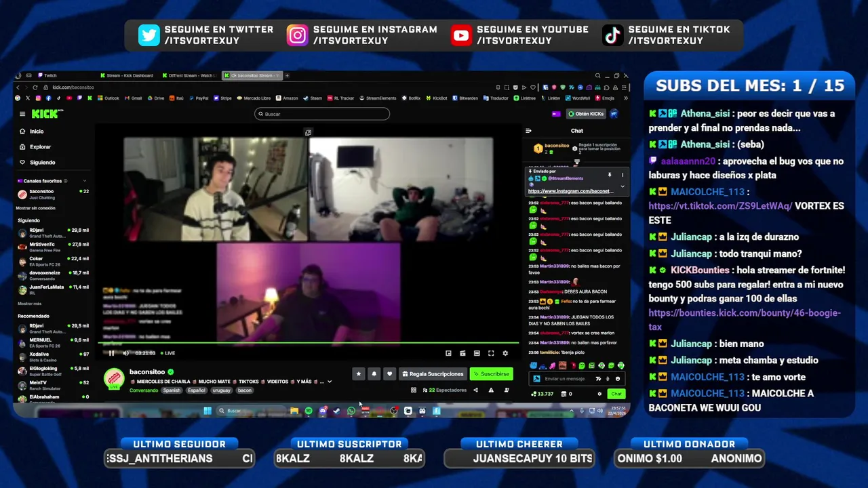
Task: Open JuanFerLaMata channel in the sidebar
Action: (53, 289)
